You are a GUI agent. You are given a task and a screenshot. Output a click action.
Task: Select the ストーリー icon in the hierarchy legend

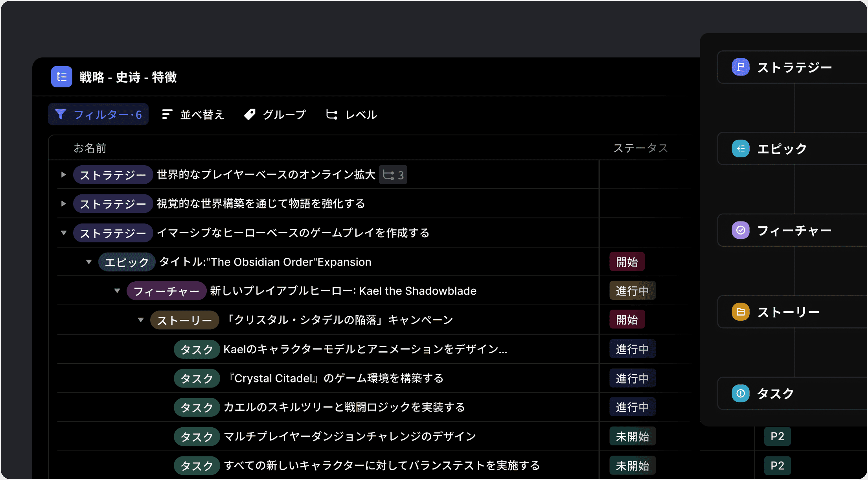(x=741, y=312)
